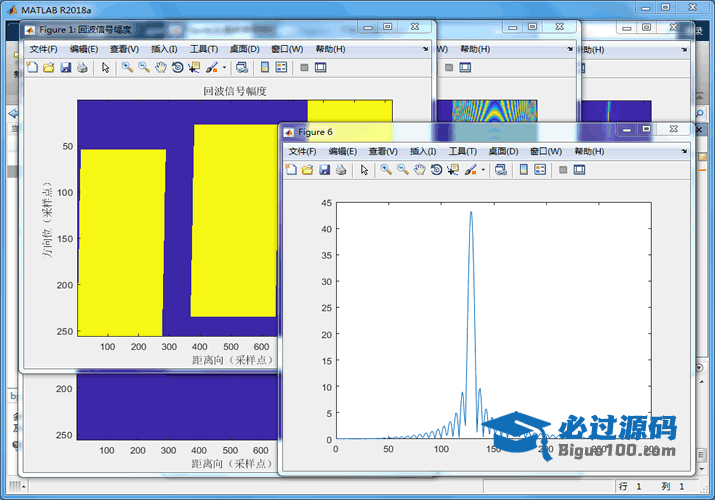Insert colorbar in Figure 6 via toolbar
Screen dimensions: 715x500
(x=523, y=170)
